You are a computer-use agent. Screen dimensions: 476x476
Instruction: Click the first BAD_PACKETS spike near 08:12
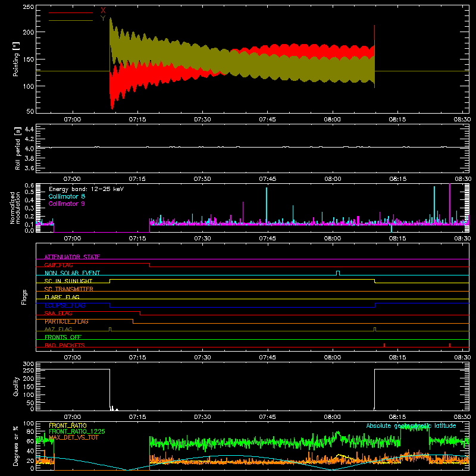(384, 345)
